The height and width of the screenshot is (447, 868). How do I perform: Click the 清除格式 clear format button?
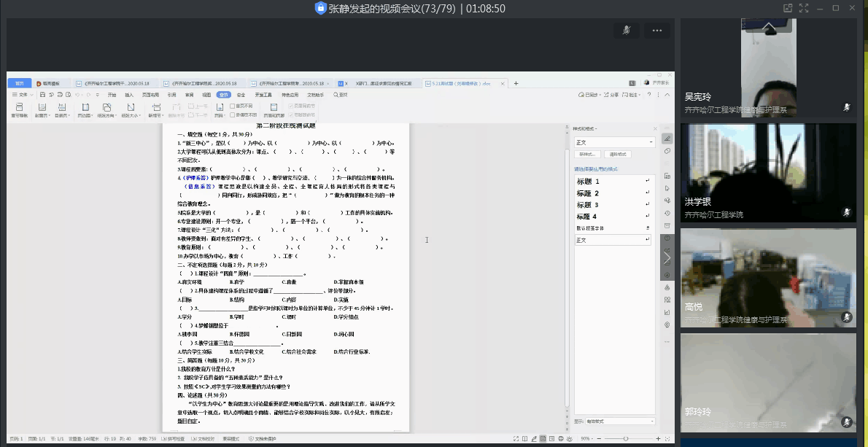[x=617, y=155]
